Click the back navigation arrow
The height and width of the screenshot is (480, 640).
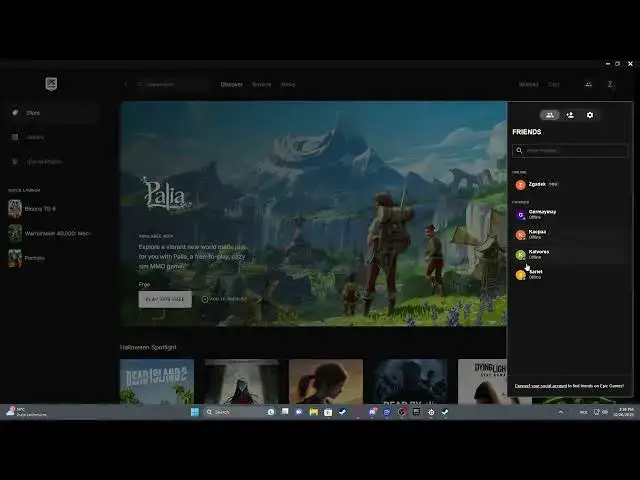(126, 84)
